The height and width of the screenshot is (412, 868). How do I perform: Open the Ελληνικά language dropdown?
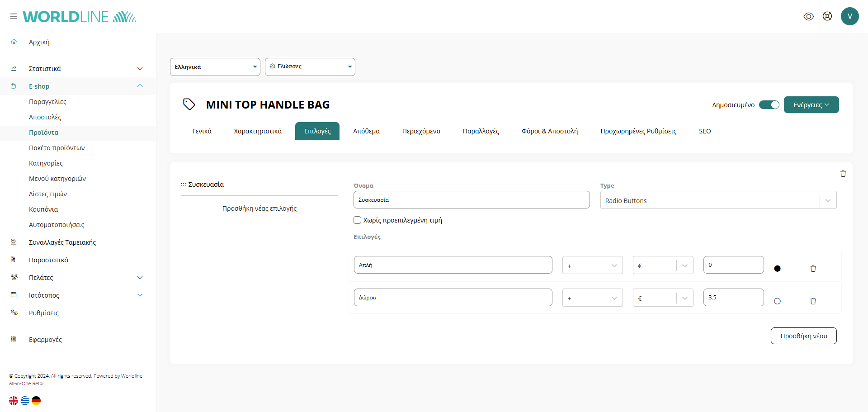coord(215,67)
